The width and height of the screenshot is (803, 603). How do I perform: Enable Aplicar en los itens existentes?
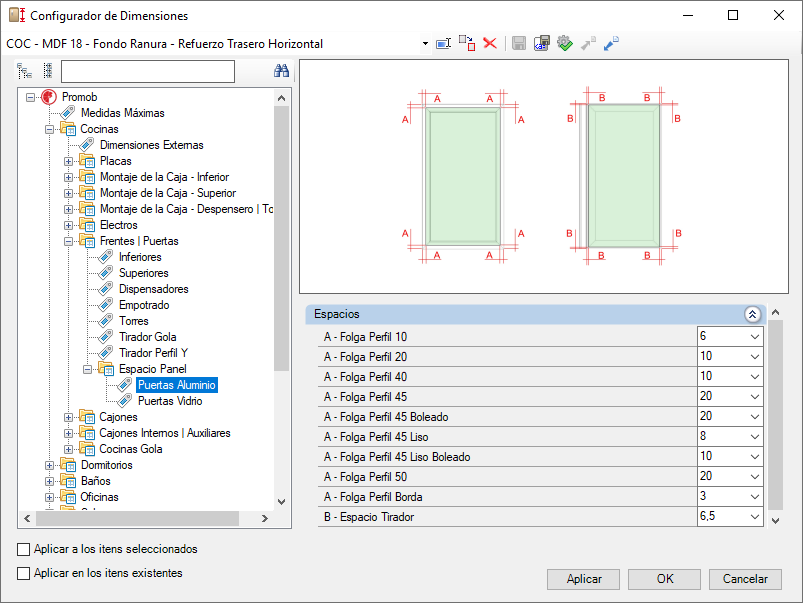[24, 573]
